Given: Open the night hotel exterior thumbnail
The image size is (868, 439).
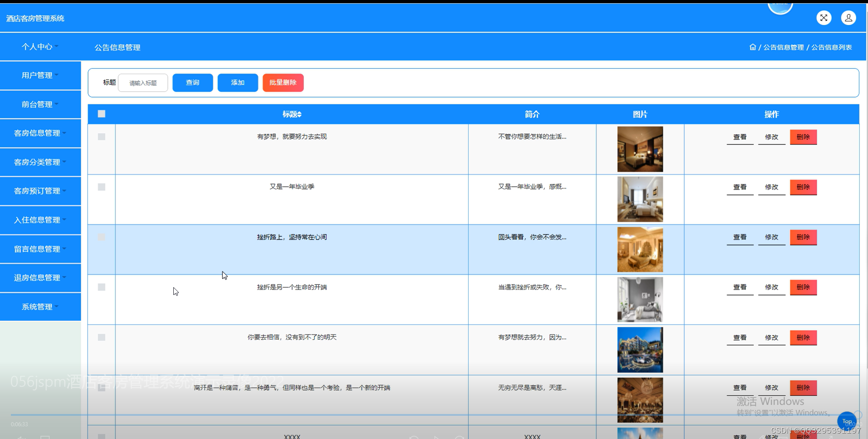Looking at the screenshot, I should point(640,350).
